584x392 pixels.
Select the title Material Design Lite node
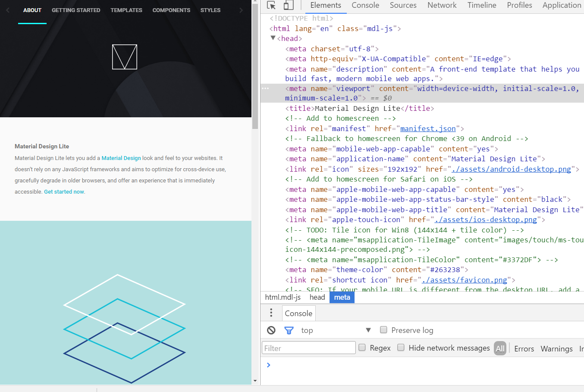click(359, 108)
